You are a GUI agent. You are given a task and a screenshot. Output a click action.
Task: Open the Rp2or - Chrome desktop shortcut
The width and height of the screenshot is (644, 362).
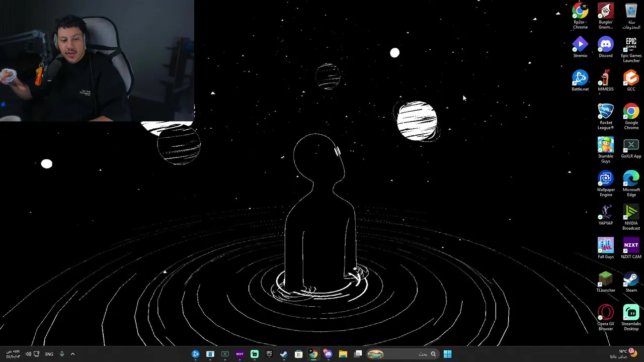coord(580,16)
